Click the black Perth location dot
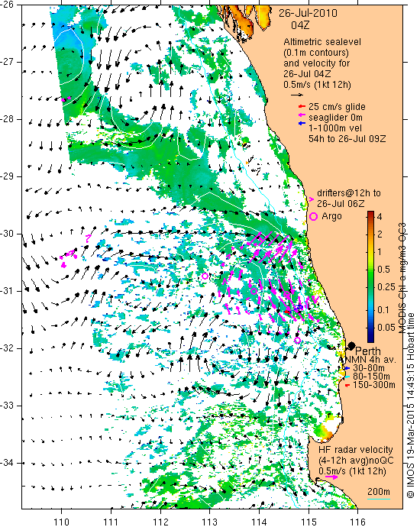 pos(351,345)
